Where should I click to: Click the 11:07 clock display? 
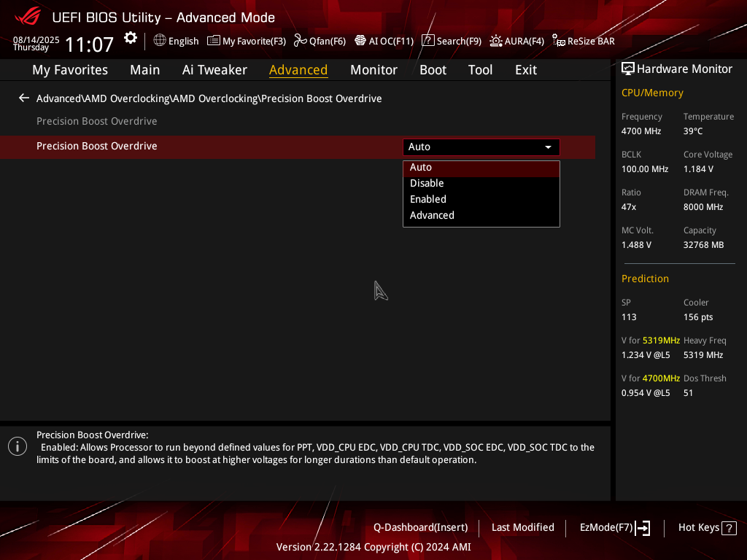[89, 44]
